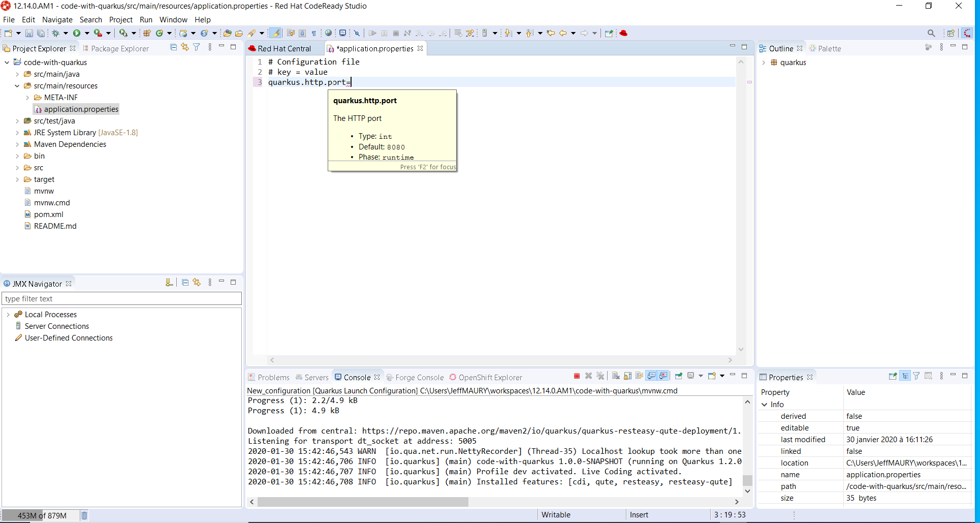
Task: Open the Navigate menu
Action: (x=57, y=19)
